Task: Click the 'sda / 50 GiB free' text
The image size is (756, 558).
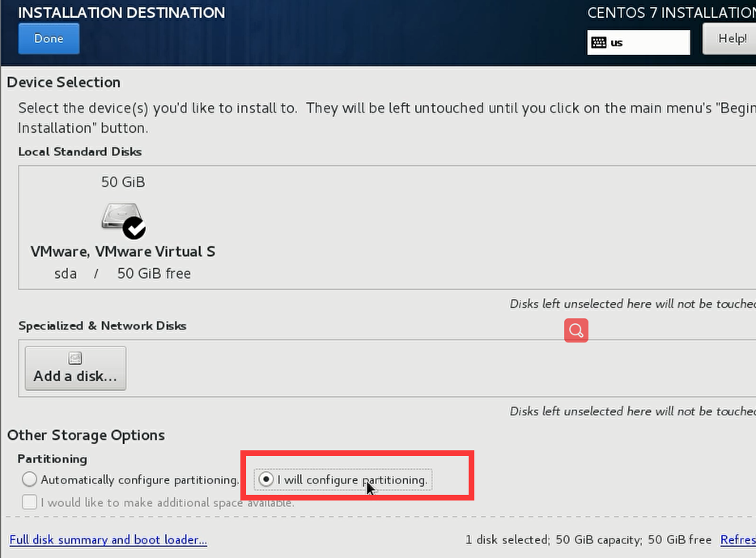Action: [x=123, y=274]
